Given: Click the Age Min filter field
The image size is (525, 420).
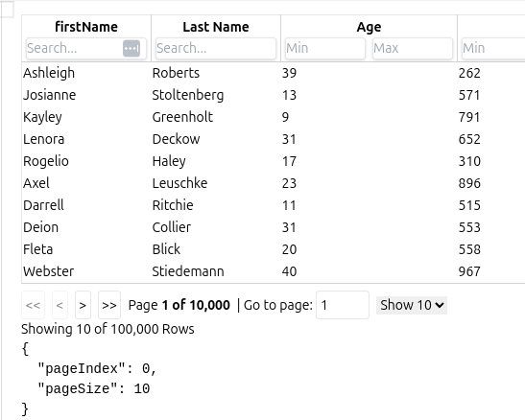Looking at the screenshot, I should [325, 49].
